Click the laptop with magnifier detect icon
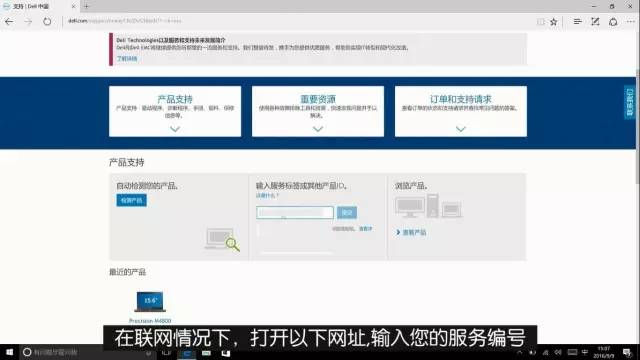Viewport: 640px width, 360px height. 222,239
